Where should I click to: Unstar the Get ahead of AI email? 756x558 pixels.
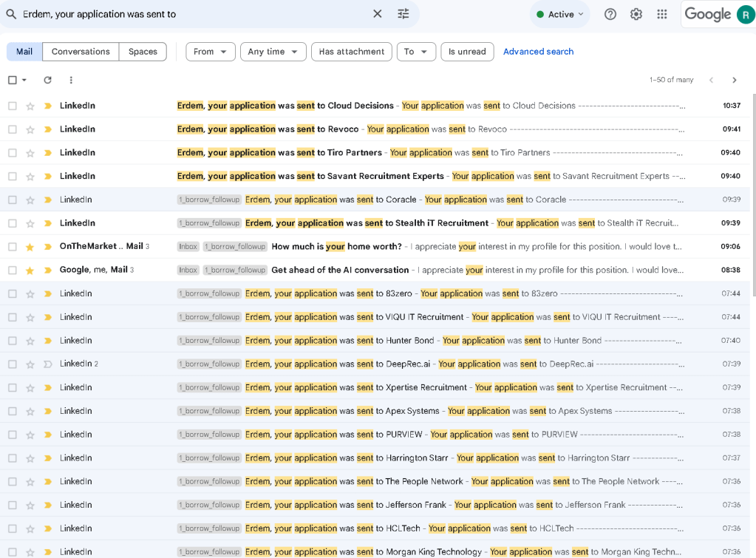(x=30, y=271)
